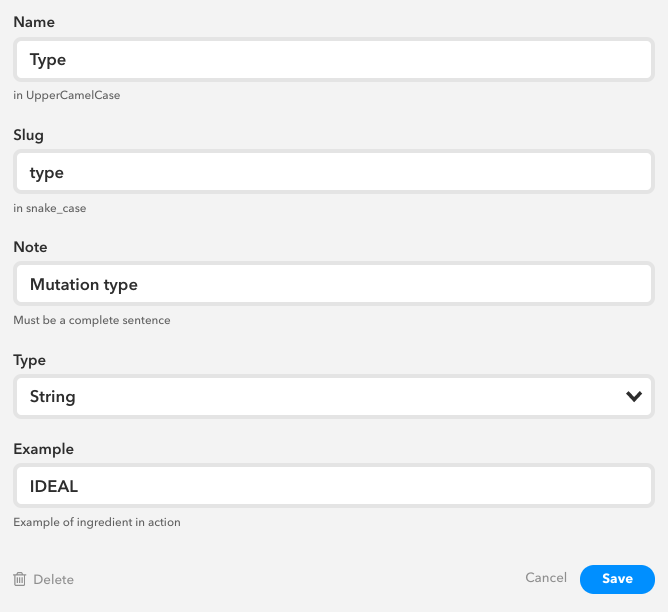Click the Name field label
Viewport: 668px width, 612px height.
pyautogui.click(x=34, y=20)
